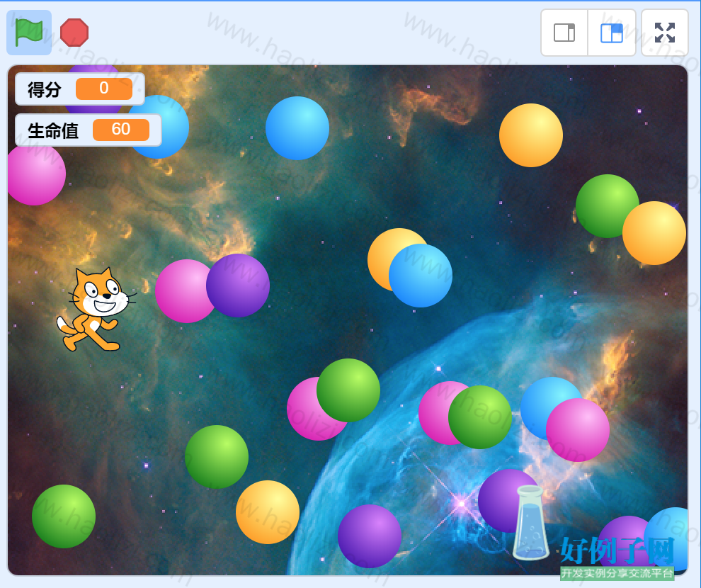Viewport: 701px width, 588px height.
Task: Click the Scratch cat sprite
Action: coord(96,310)
